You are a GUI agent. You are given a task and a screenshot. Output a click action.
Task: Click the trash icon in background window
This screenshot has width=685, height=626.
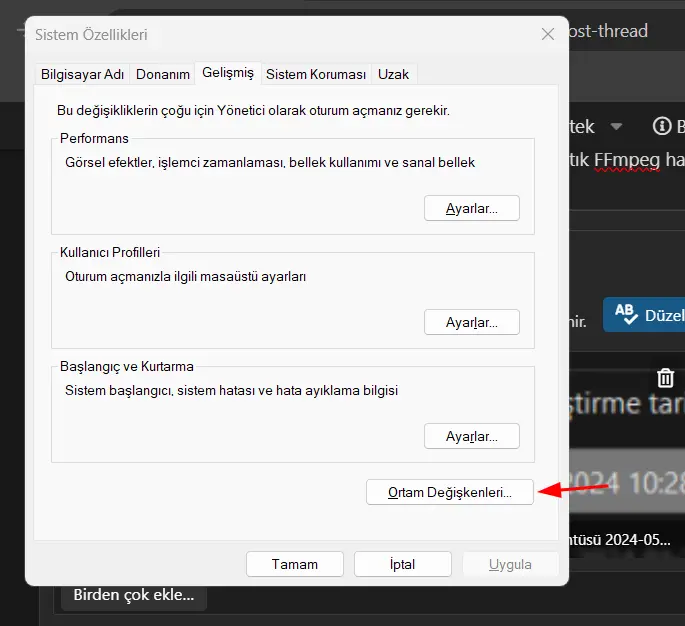pyautogui.click(x=665, y=378)
